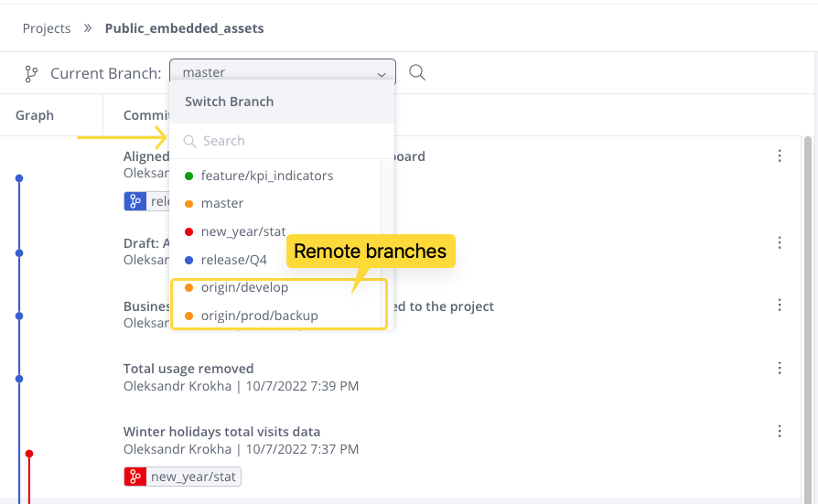
Task: Open kebab menu for Winter holidays commit
Action: click(780, 432)
